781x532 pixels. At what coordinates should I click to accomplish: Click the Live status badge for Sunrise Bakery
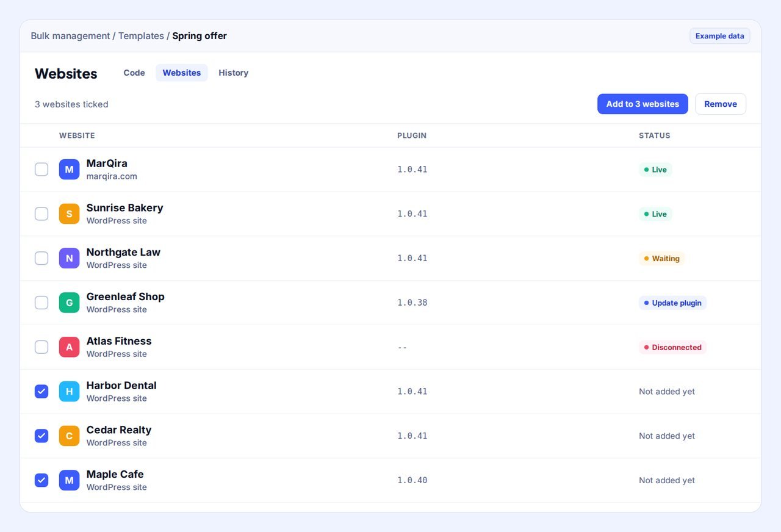click(655, 214)
